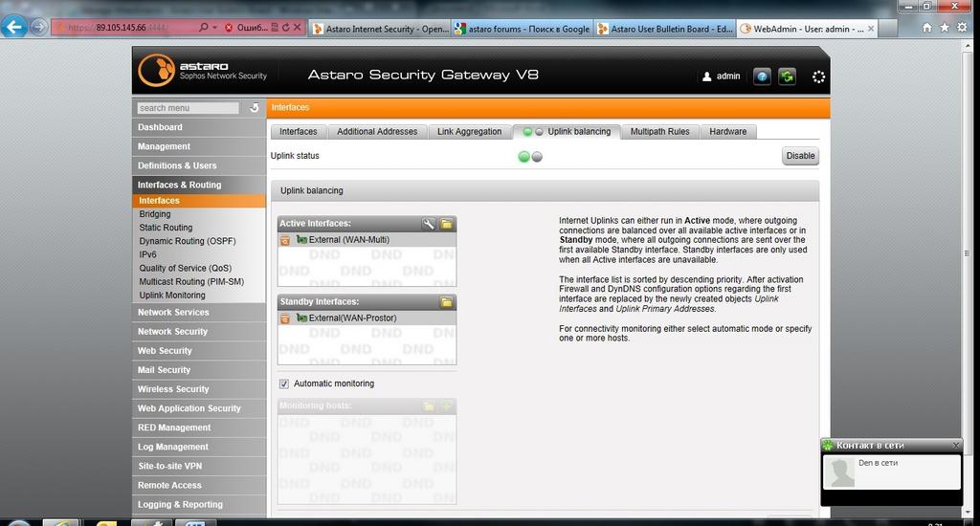Click the address bar search magnifier icon
Image resolution: width=980 pixels, height=526 pixels.
pyautogui.click(x=203, y=28)
